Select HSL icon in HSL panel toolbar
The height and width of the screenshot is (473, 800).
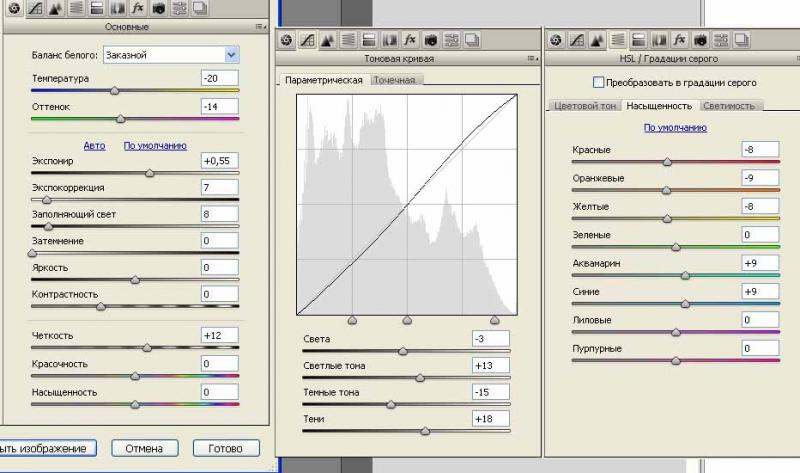(618, 40)
